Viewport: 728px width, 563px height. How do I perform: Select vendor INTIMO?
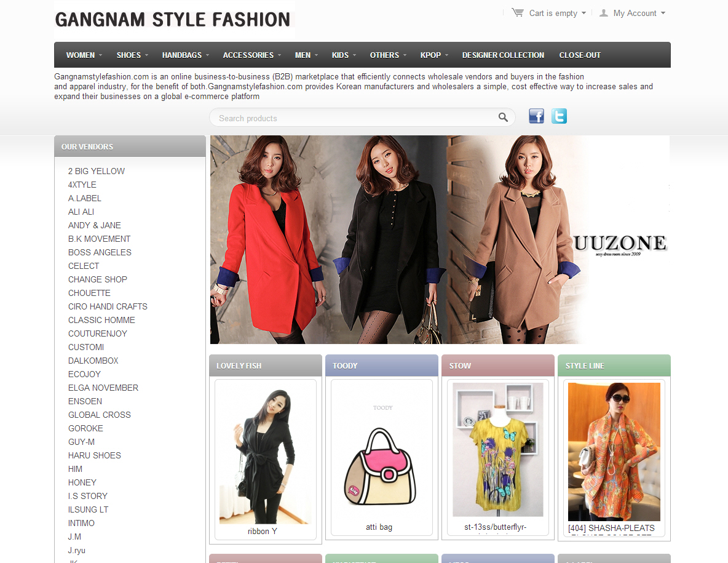pos(81,523)
